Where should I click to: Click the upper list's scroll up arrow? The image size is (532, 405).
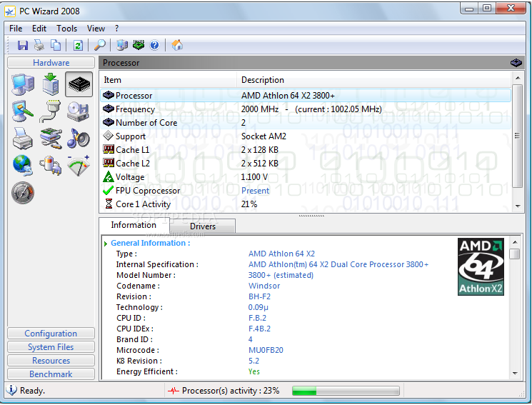click(518, 78)
